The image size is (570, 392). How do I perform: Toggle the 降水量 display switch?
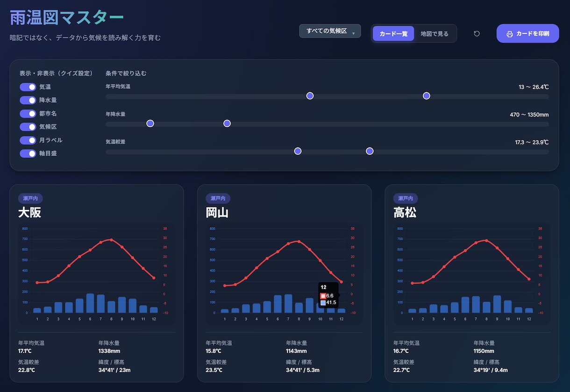(28, 100)
